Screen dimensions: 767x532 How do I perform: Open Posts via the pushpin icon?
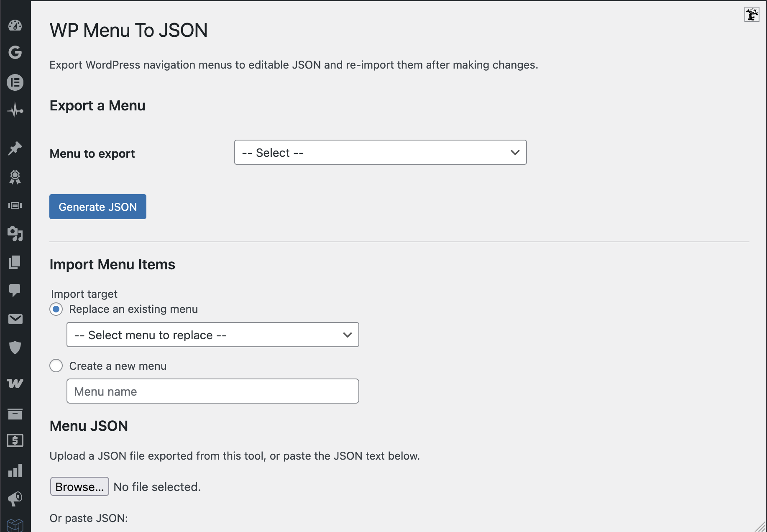coord(15,148)
